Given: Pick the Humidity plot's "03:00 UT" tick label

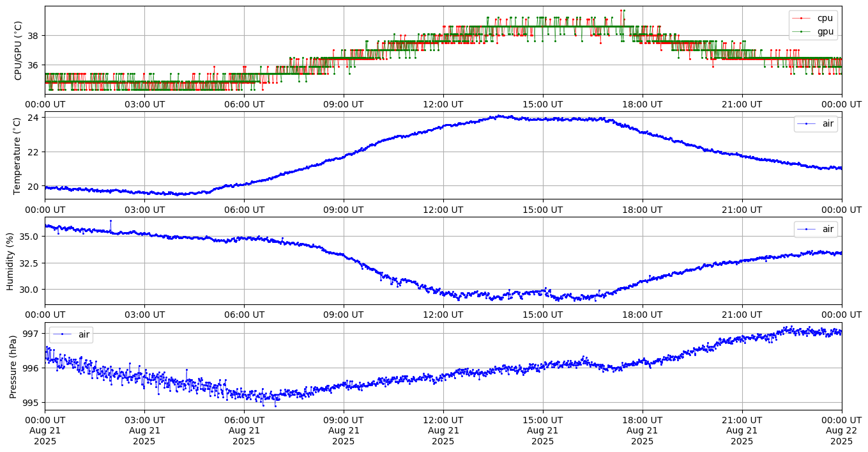Looking at the screenshot, I should [x=144, y=315].
